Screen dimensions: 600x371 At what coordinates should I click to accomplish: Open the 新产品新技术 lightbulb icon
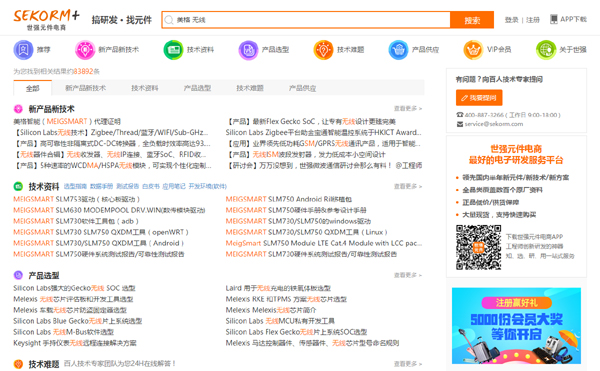click(85, 50)
